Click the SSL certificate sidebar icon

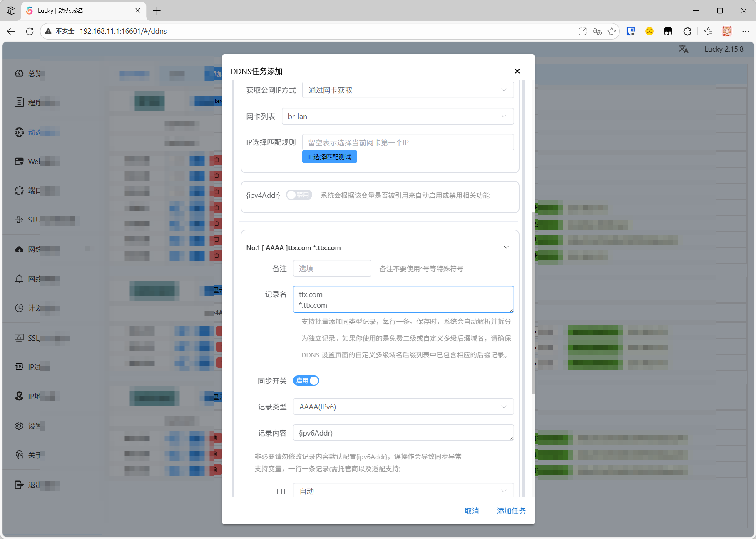pos(19,338)
